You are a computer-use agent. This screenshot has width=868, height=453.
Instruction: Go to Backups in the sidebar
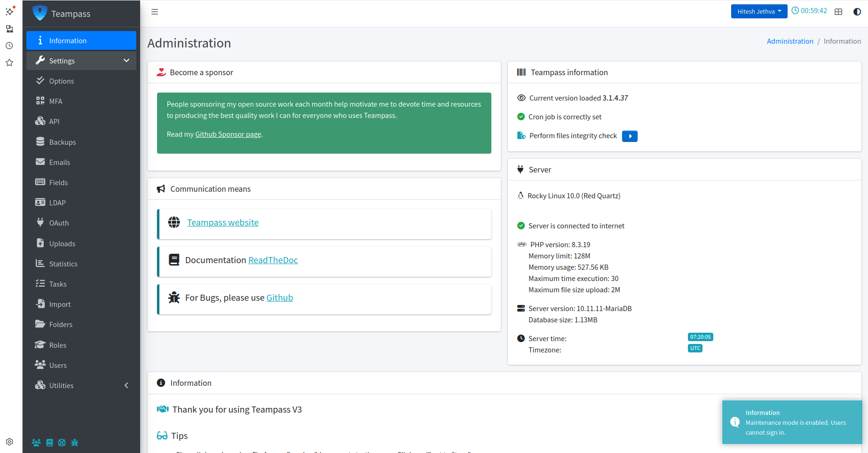62,142
